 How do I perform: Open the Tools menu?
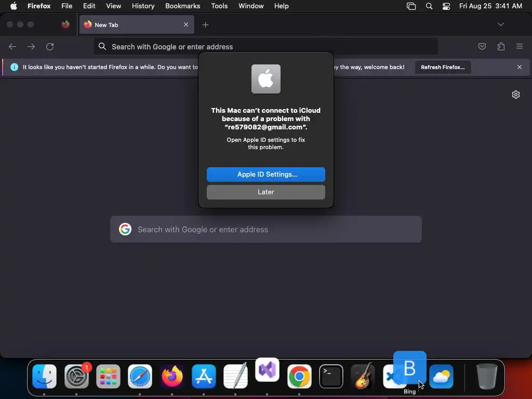[x=219, y=6]
